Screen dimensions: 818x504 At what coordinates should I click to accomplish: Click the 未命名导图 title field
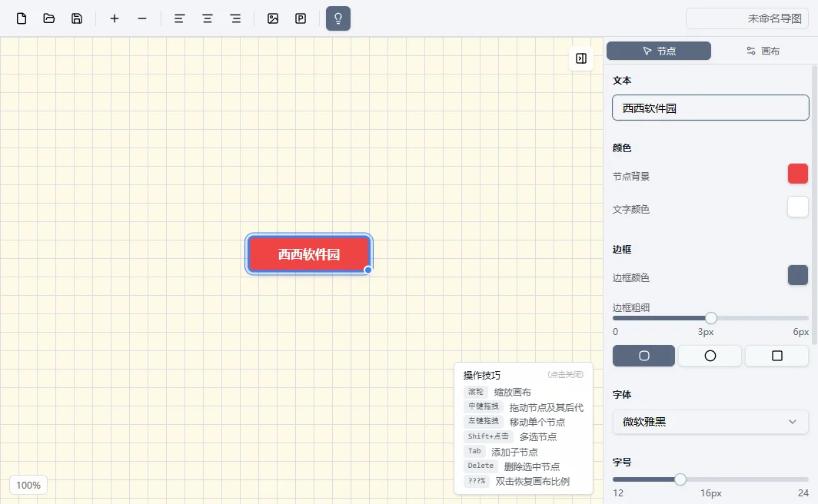click(x=747, y=18)
